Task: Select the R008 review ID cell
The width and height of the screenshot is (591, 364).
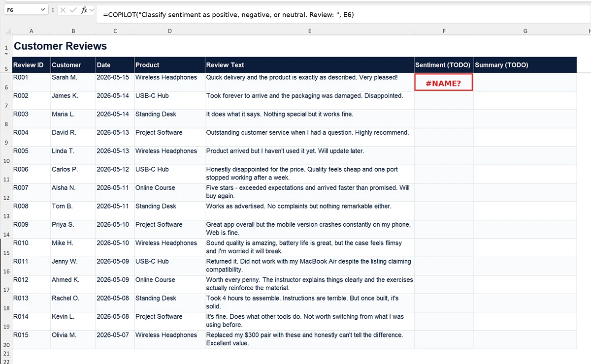Action: pyautogui.click(x=32, y=211)
